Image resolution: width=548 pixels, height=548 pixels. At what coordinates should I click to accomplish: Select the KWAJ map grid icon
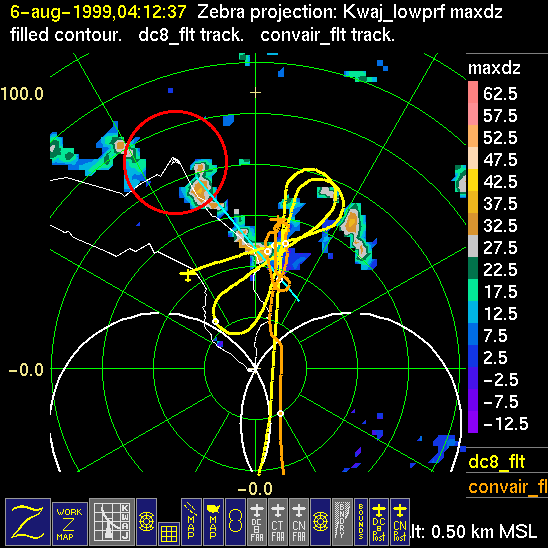(x=112, y=521)
